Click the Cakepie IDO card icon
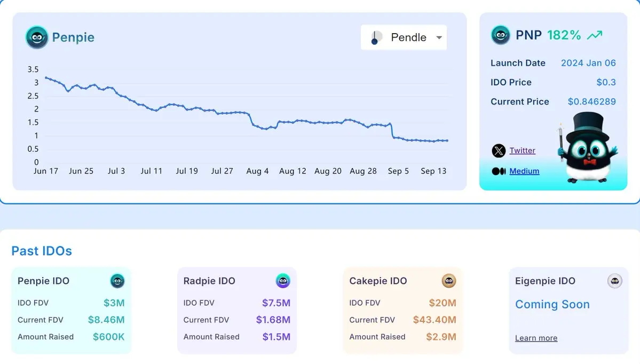The width and height of the screenshot is (640, 364). pyautogui.click(x=449, y=281)
